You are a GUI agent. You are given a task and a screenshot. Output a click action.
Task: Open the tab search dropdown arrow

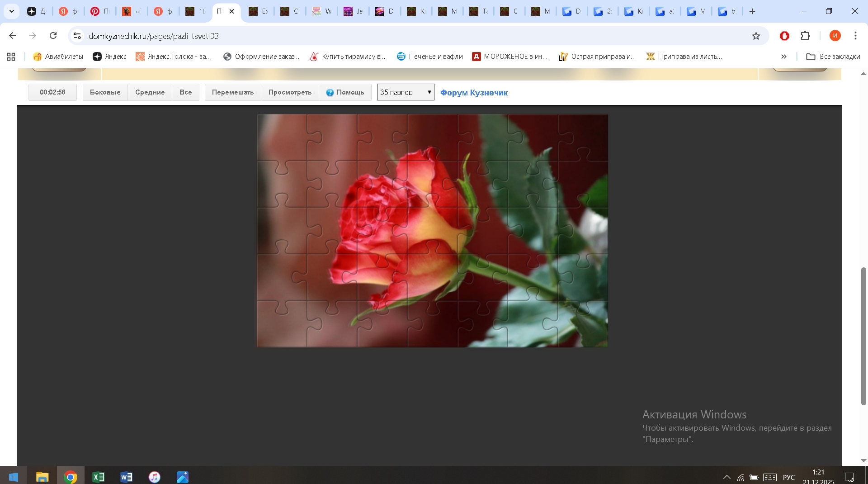coord(12,11)
